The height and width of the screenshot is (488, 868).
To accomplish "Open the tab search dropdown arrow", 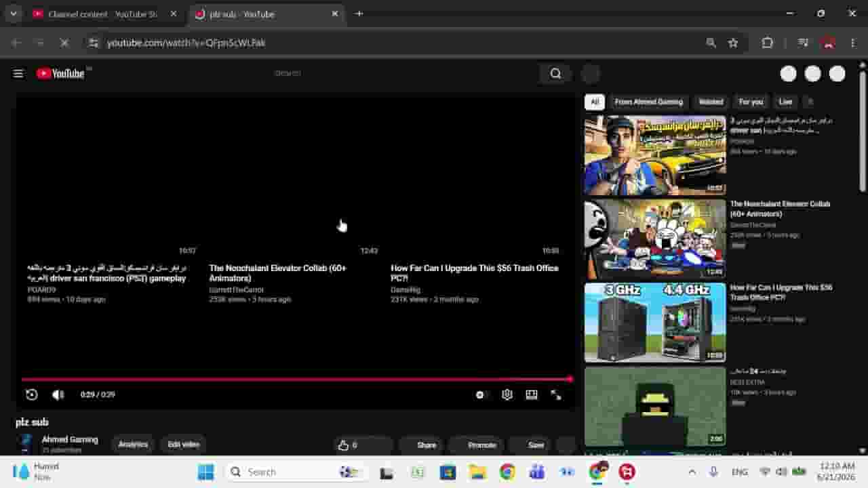I will pos(13,14).
